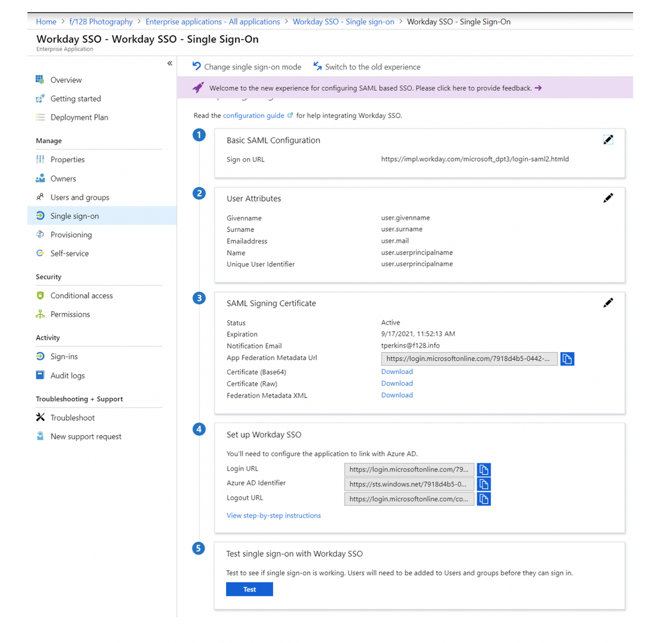Edit the Basic SAML Configuration section

point(608,139)
